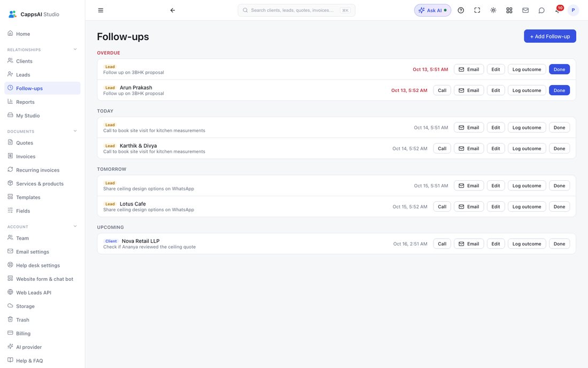Image resolution: width=588 pixels, height=368 pixels.
Task: Email Lotus Cafe
Action: tap(469, 206)
